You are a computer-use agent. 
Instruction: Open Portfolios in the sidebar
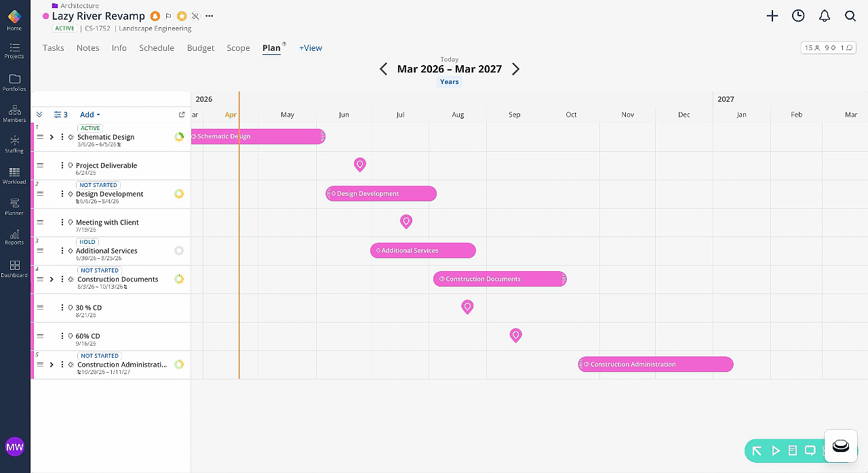coord(14,83)
